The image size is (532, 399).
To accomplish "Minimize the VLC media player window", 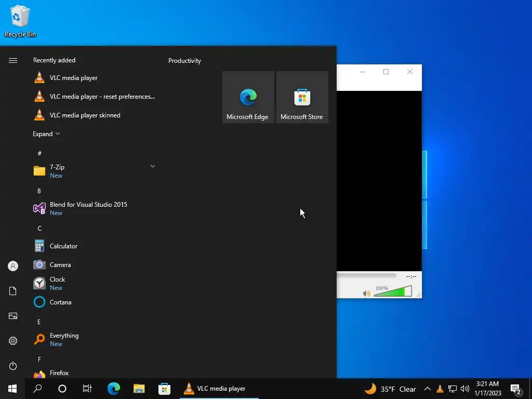I will point(362,72).
